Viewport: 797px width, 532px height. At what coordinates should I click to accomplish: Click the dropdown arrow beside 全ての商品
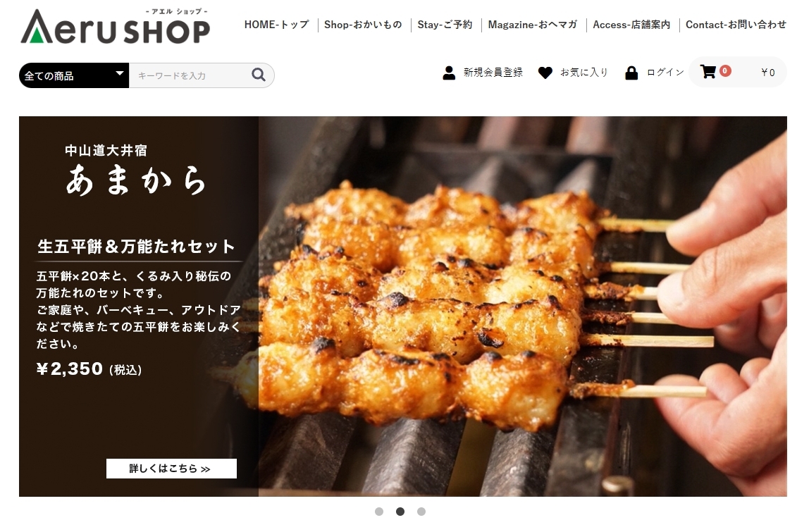click(120, 73)
